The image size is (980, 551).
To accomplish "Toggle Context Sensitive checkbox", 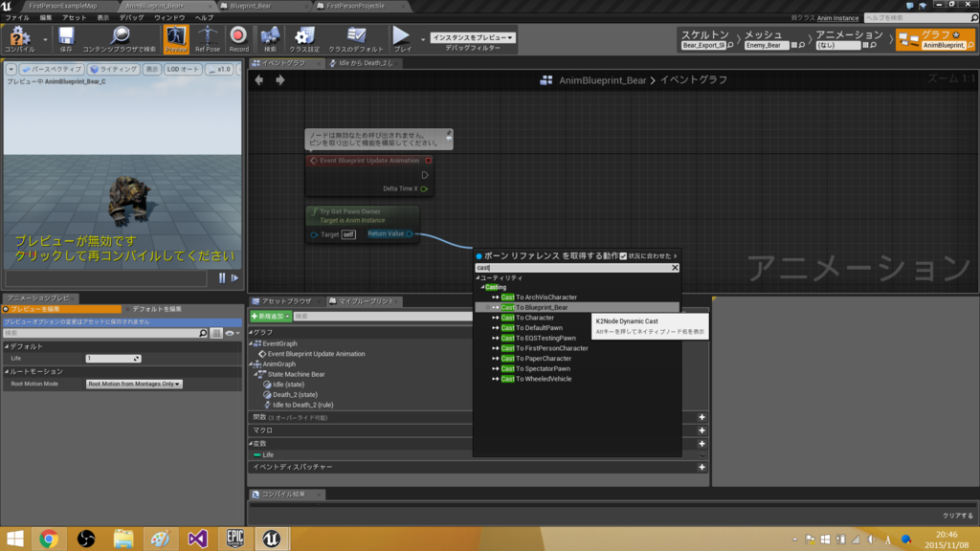I will pyautogui.click(x=623, y=256).
